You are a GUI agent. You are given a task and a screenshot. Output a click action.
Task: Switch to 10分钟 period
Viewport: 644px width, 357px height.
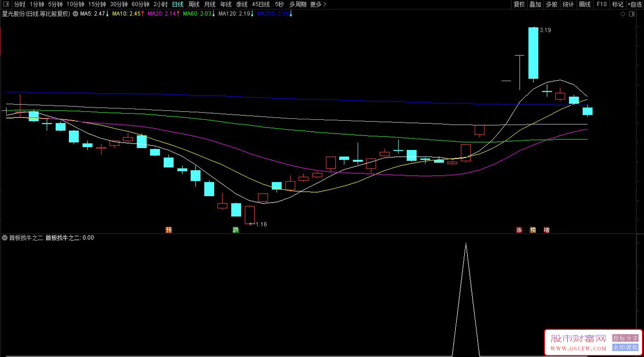point(75,4)
